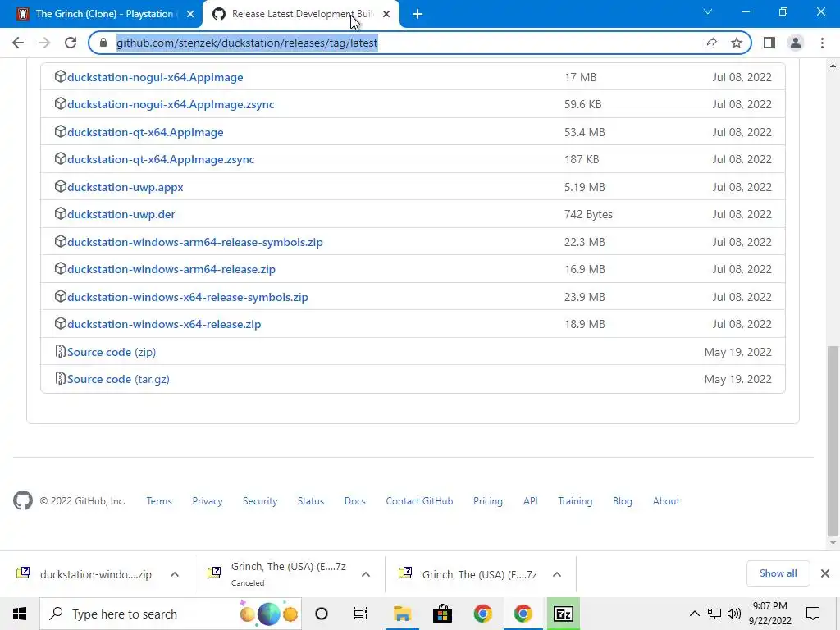Open the volume control in tray

click(x=734, y=614)
